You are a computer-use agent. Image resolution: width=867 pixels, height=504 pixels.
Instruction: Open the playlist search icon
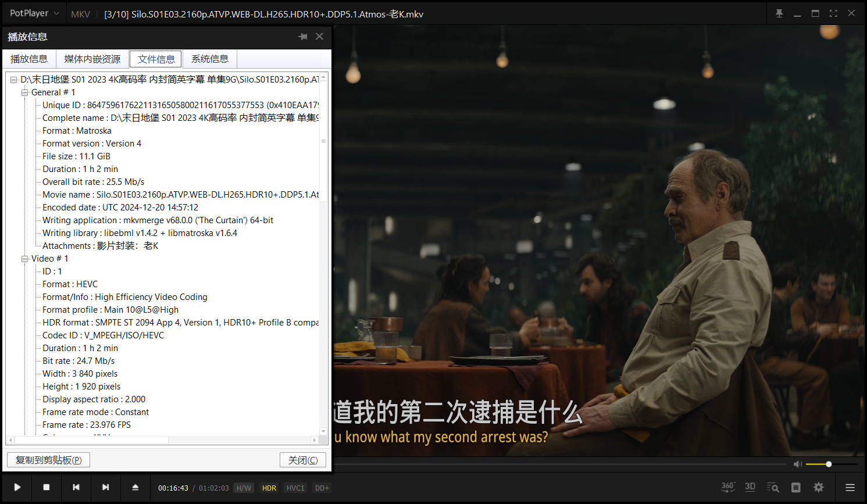click(x=773, y=488)
